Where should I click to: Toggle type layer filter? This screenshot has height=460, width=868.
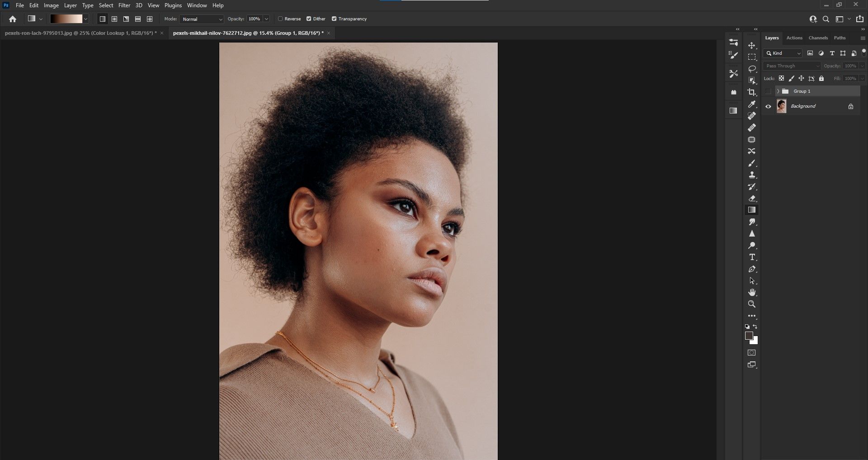(x=832, y=53)
